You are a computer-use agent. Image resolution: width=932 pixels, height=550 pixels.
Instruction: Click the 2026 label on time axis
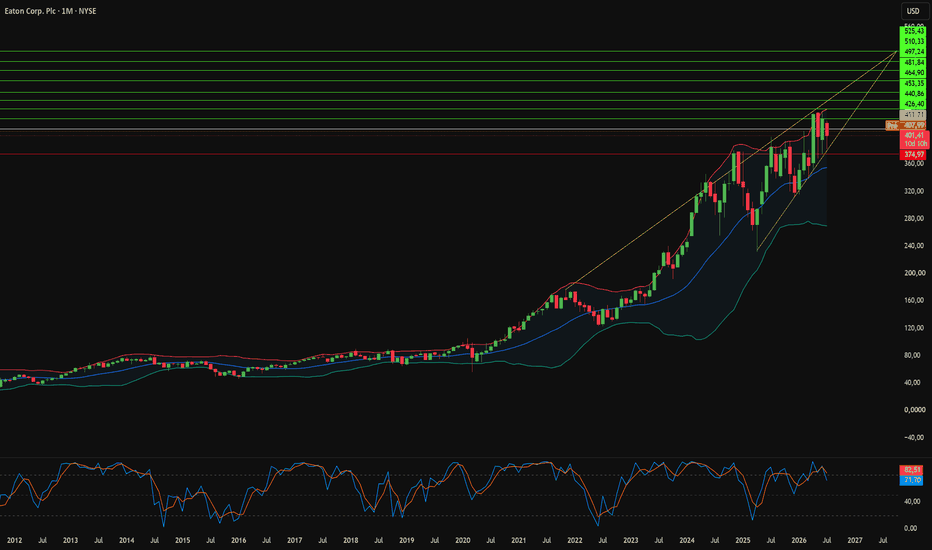tap(799, 540)
